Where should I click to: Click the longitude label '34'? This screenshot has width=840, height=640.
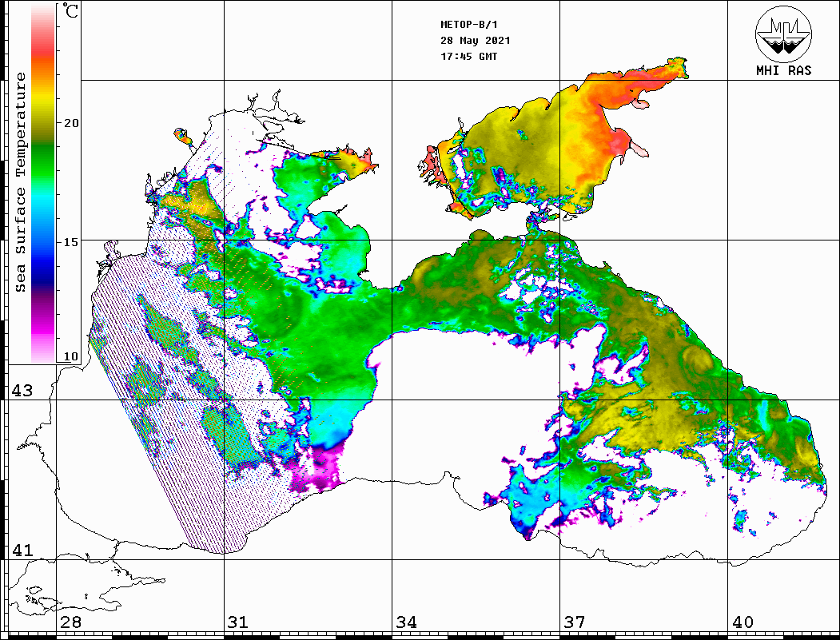pos(406,622)
